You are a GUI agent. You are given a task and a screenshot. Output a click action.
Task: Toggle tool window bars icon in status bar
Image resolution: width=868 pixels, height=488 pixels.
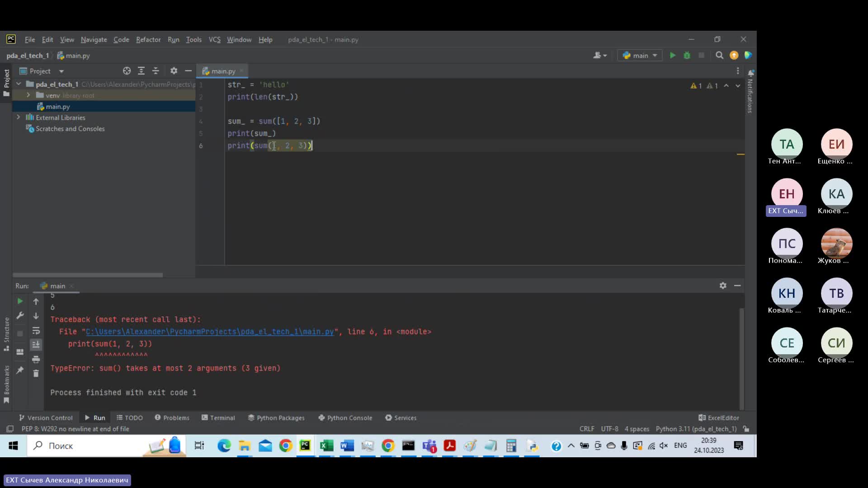point(9,429)
